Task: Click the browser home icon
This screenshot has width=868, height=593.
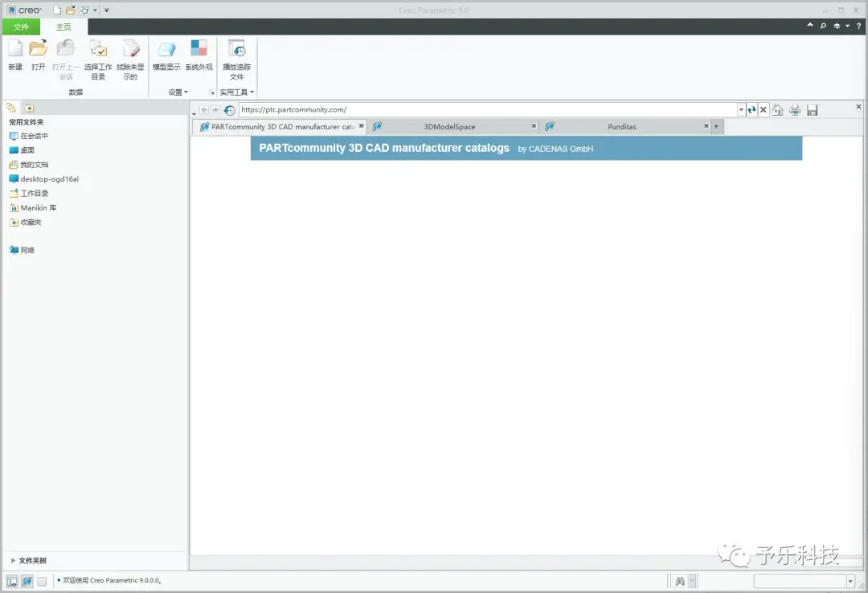Action: tap(778, 110)
